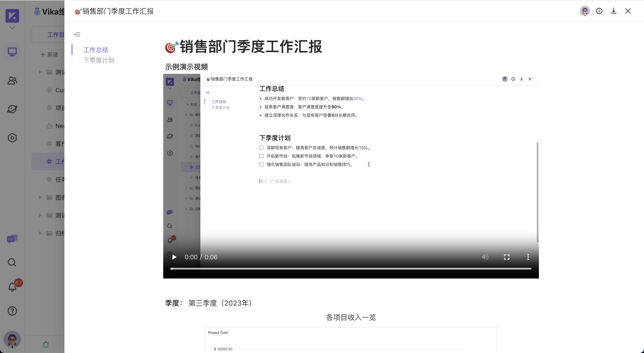Open the chat messages panel
Image resolution: width=644 pixels, height=353 pixels.
point(12,238)
